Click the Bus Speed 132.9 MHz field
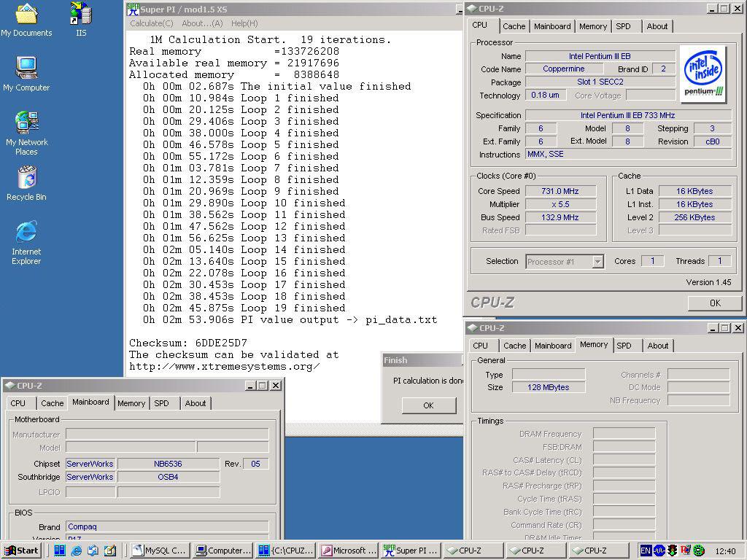The image size is (747, 560). (x=560, y=217)
